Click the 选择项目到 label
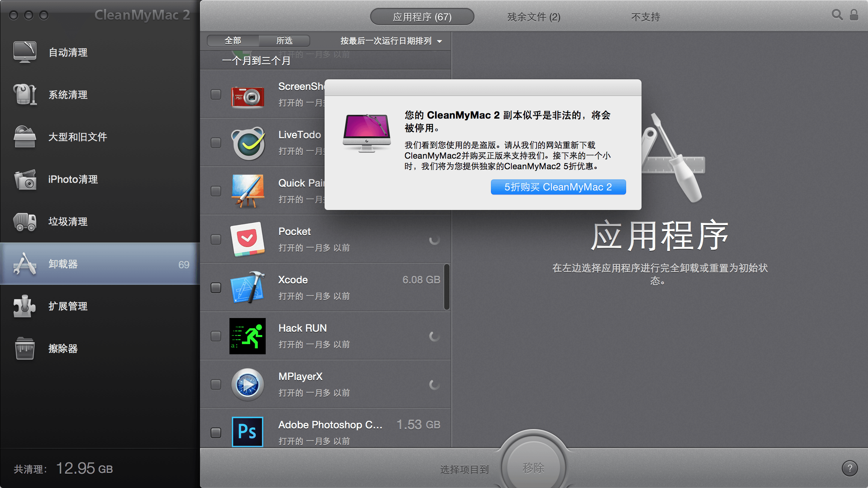 pos(464,469)
